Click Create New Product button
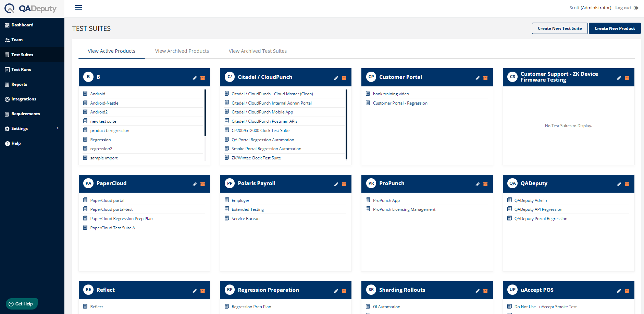The image size is (644, 314). point(615,28)
